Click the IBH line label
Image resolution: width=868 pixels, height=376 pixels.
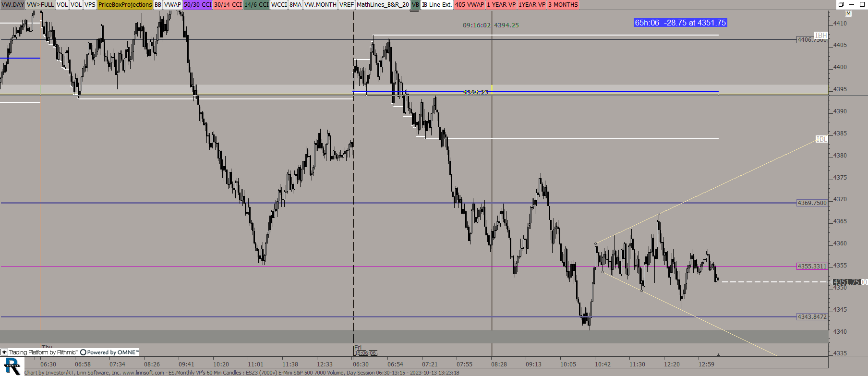(x=820, y=35)
